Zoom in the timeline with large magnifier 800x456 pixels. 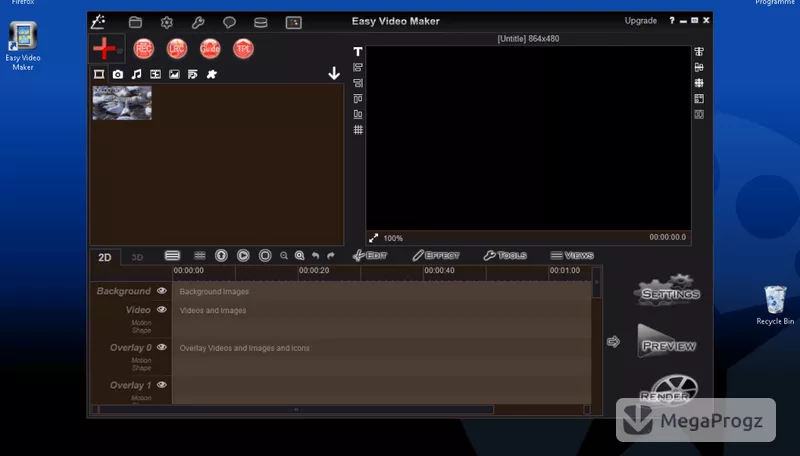pyautogui.click(x=300, y=256)
